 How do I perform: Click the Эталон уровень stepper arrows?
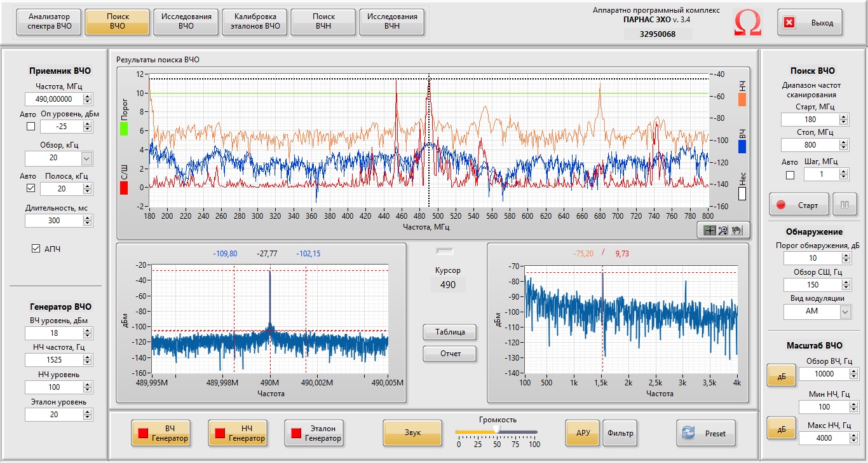click(x=88, y=415)
